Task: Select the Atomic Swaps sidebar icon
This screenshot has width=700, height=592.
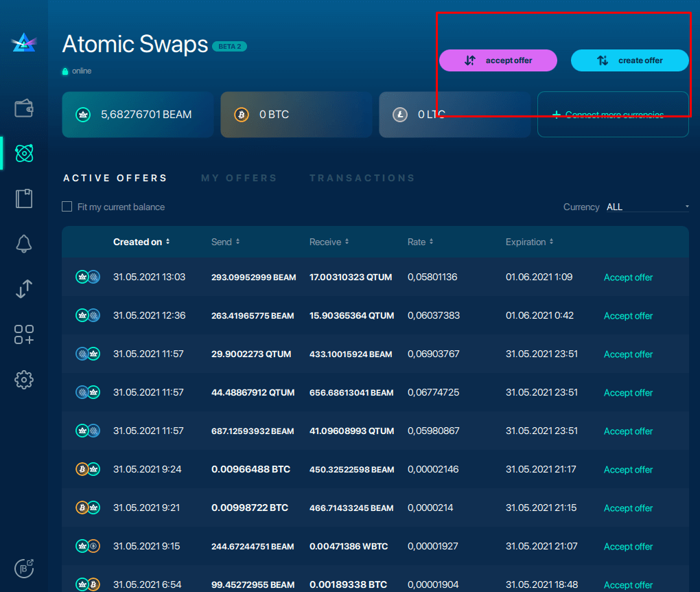Action: [x=24, y=153]
